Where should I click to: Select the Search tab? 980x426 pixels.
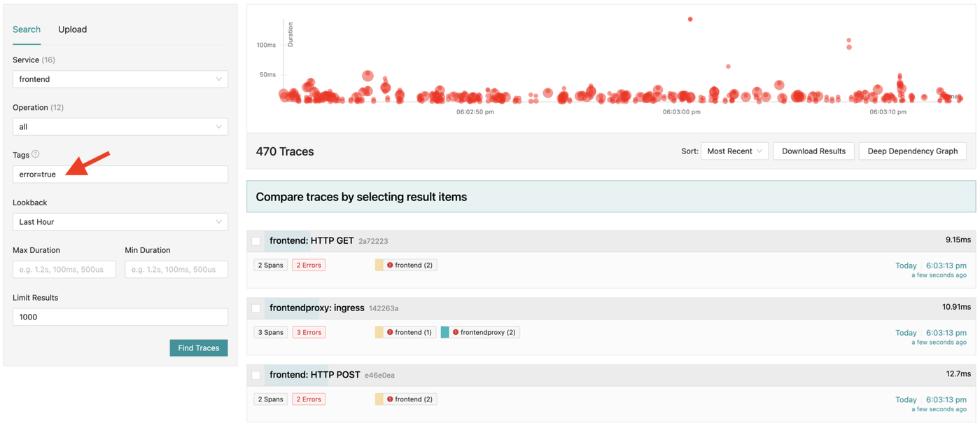click(x=27, y=29)
